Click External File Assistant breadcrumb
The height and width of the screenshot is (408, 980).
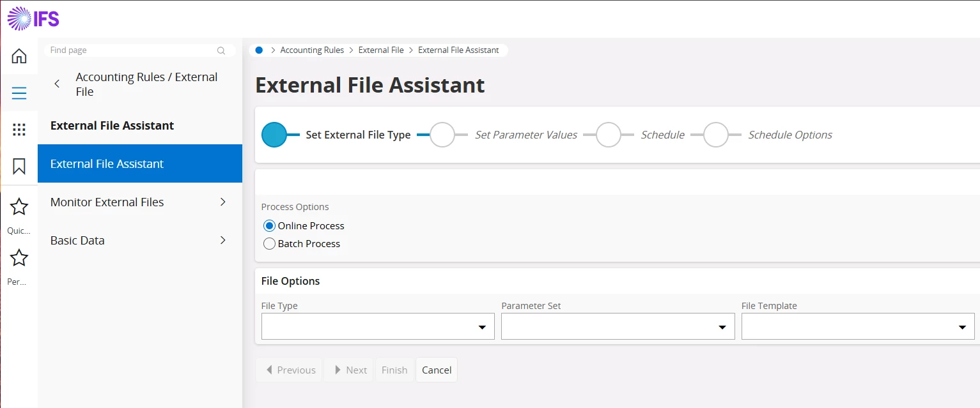(458, 50)
